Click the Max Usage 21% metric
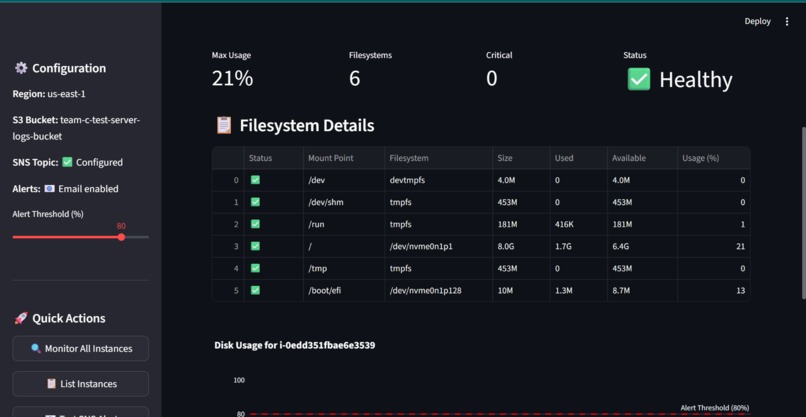 (x=232, y=78)
